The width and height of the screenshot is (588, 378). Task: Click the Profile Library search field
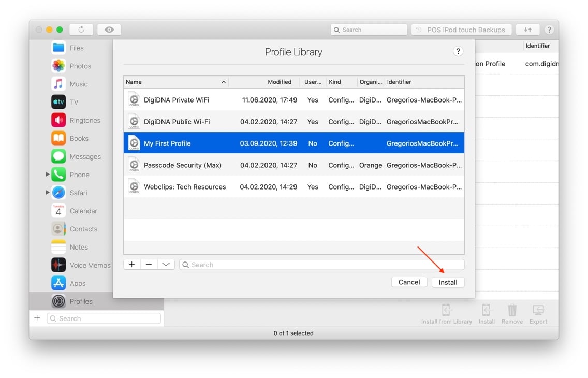coord(322,265)
